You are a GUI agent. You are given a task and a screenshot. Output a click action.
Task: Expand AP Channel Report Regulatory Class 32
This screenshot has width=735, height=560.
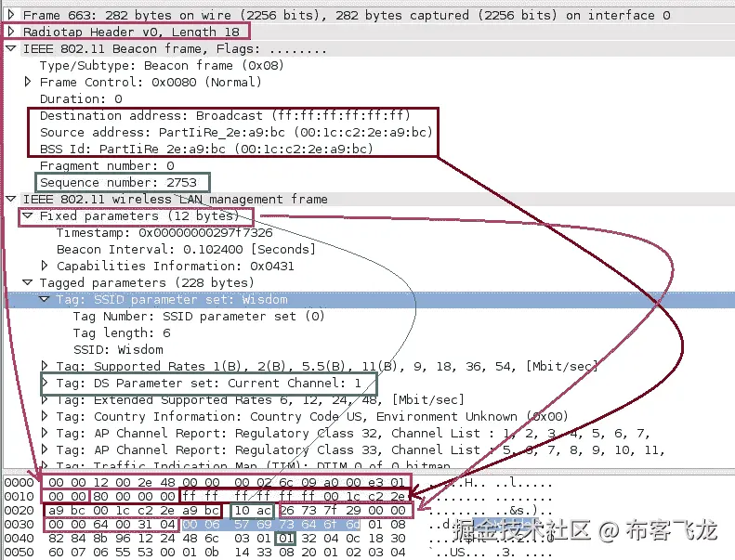(x=45, y=433)
